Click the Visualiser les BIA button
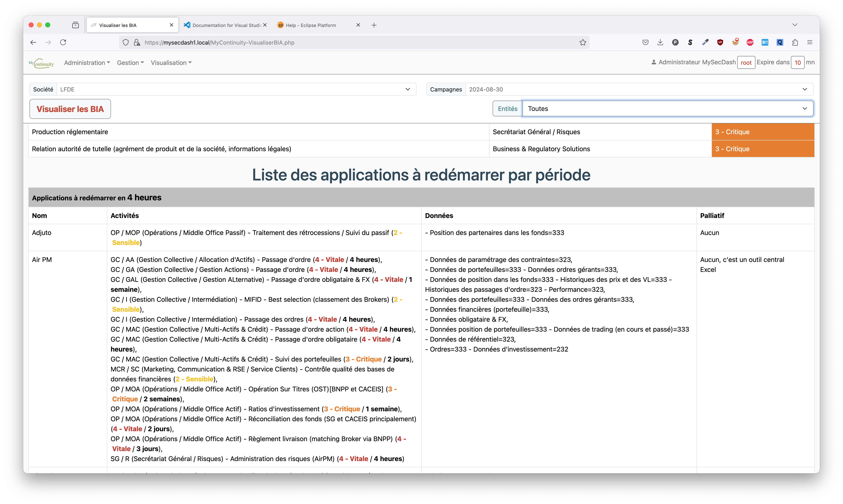Screen dimensions: 843x504 point(70,109)
